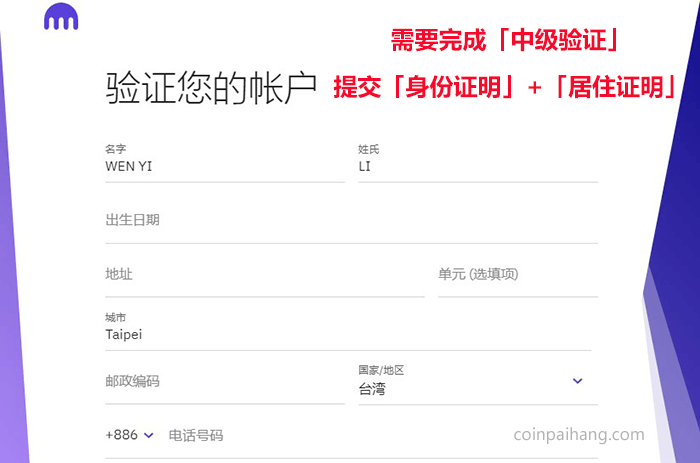Click the small 姓氏 label above LI
The width and height of the screenshot is (700, 463).
click(369, 150)
